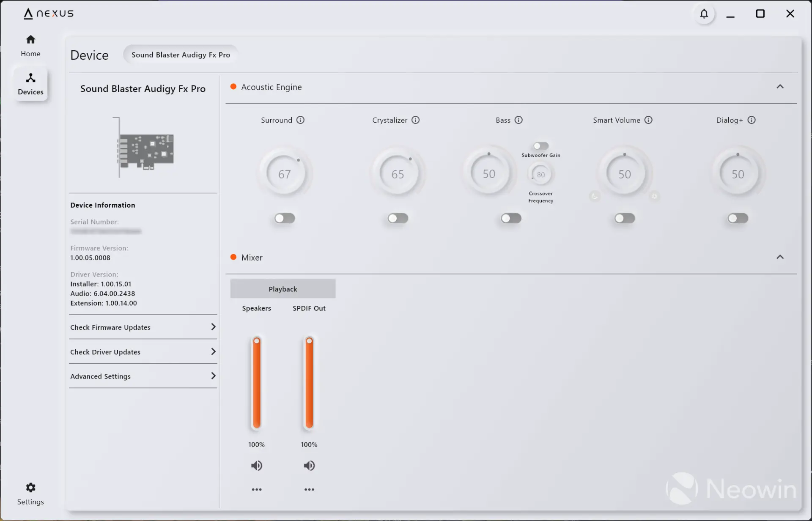
Task: Collapse the Mixer section
Action: [x=780, y=257]
